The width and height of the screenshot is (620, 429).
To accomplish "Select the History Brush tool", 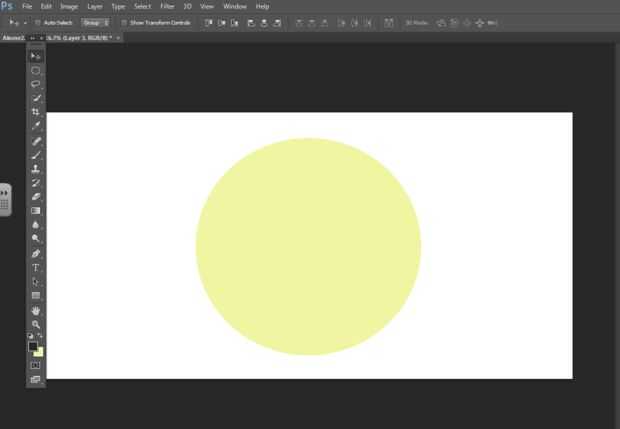I will click(x=36, y=183).
